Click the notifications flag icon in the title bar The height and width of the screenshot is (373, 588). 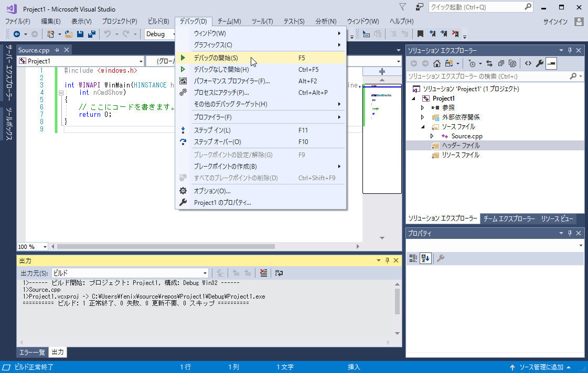(x=402, y=7)
